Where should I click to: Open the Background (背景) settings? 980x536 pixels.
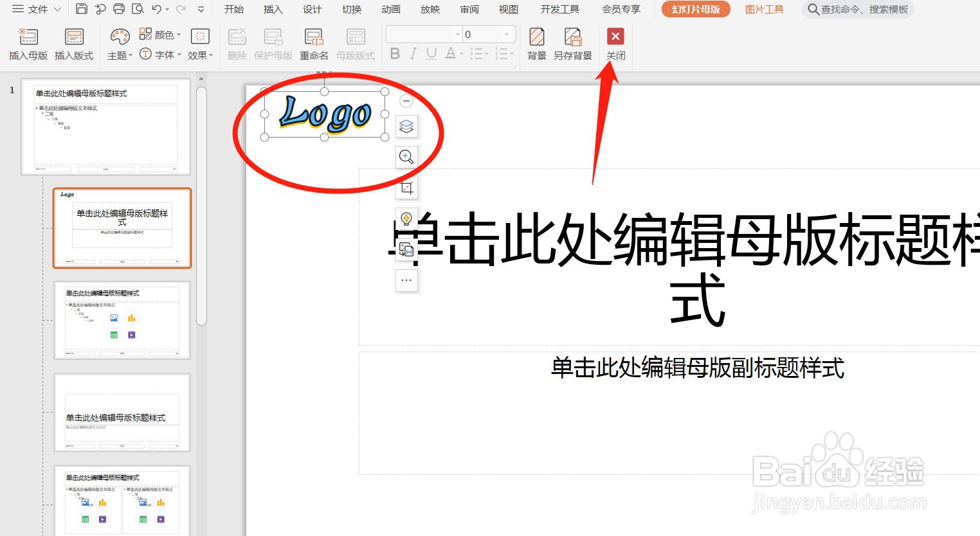(537, 44)
